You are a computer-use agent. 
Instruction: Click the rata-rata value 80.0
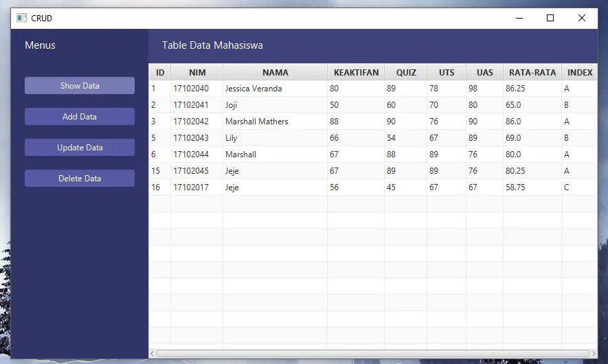(532, 155)
